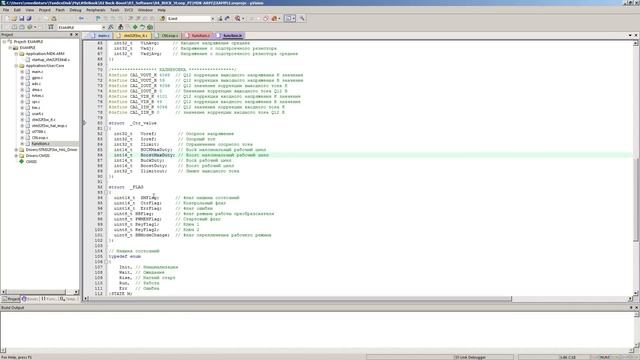Open the Help menu
640x360 pixels.
(x=162, y=10)
